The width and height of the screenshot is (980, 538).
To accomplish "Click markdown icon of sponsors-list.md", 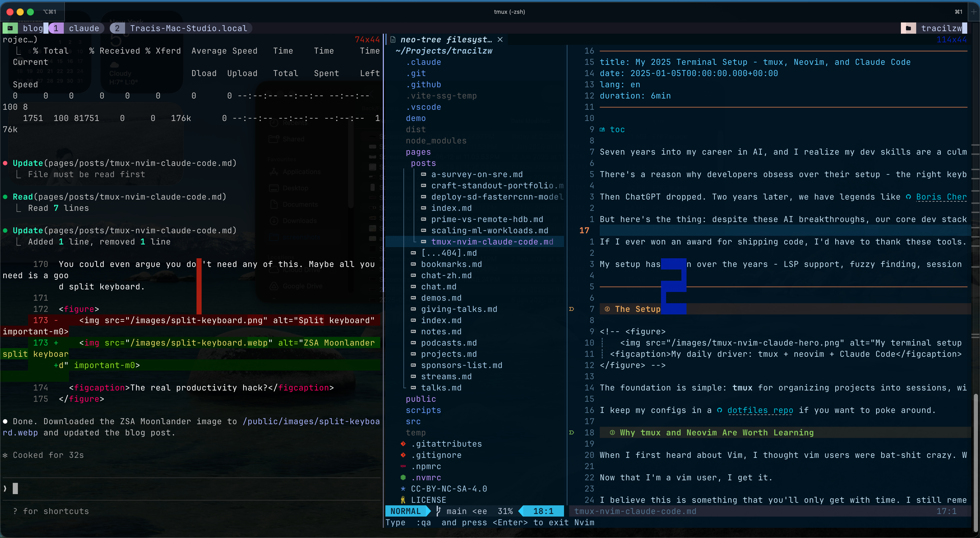I will click(x=413, y=365).
